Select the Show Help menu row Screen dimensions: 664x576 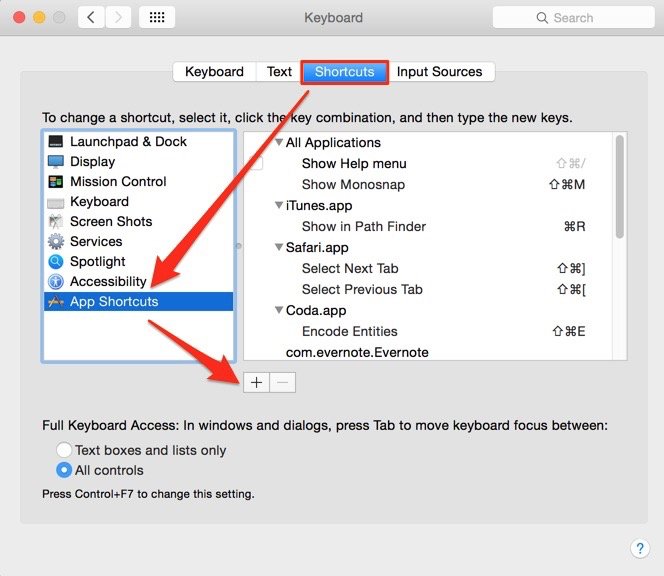[428, 163]
